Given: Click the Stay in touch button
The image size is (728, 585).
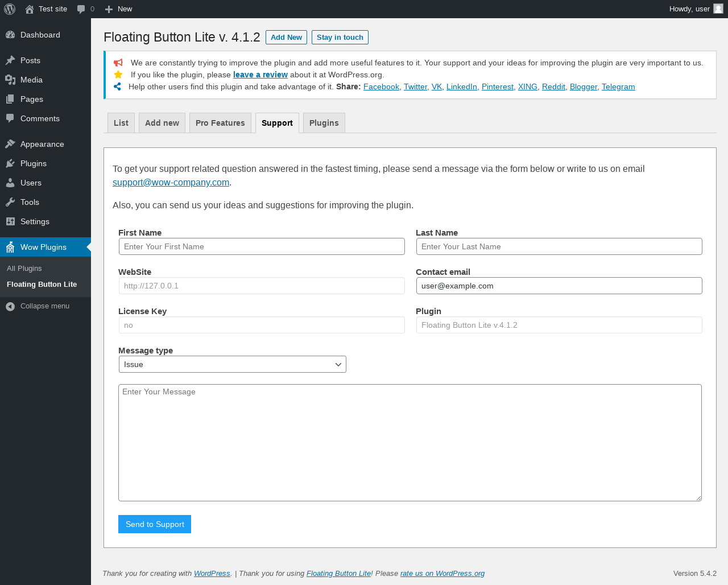Looking at the screenshot, I should click(x=340, y=38).
